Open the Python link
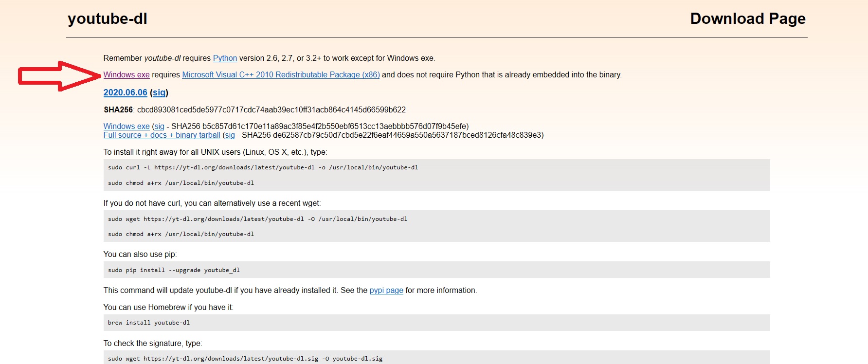Image resolution: width=868 pixels, height=364 pixels. click(x=225, y=58)
